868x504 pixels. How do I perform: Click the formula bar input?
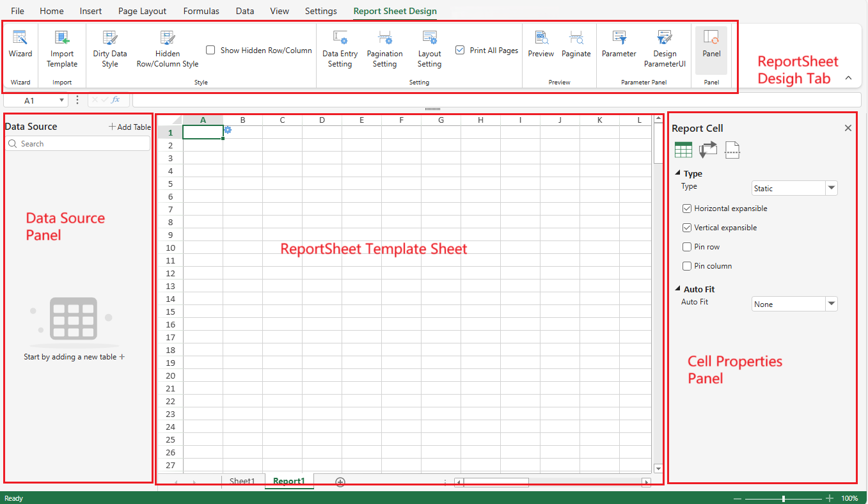(496, 100)
